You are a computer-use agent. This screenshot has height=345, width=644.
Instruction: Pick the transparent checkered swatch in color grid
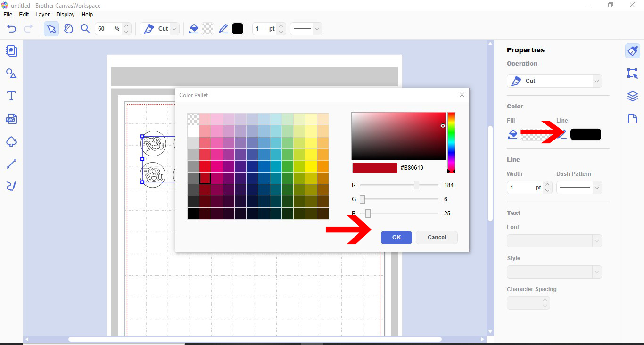click(193, 119)
